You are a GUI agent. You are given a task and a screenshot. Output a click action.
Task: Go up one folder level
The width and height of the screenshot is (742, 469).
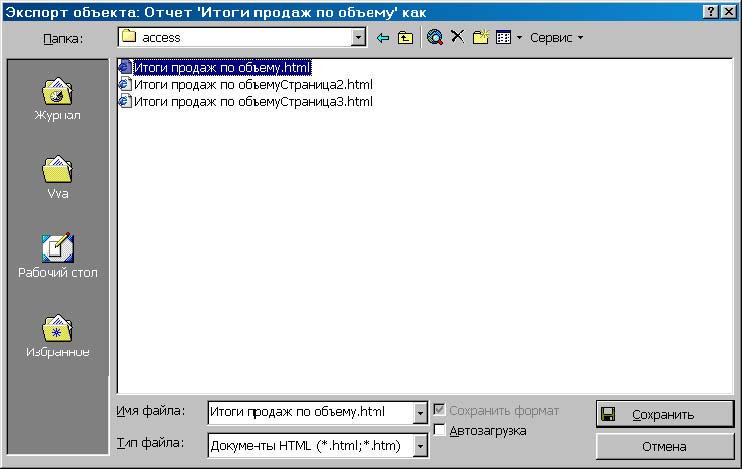coord(404,38)
